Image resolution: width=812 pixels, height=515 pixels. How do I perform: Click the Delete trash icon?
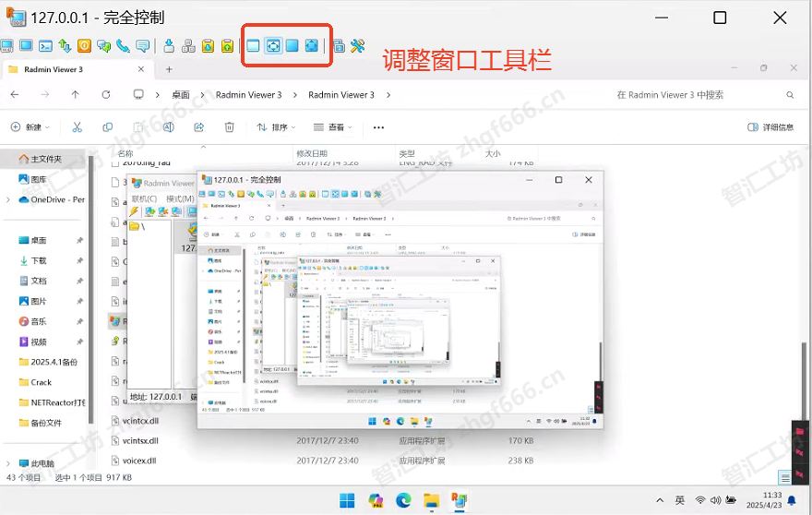point(230,127)
